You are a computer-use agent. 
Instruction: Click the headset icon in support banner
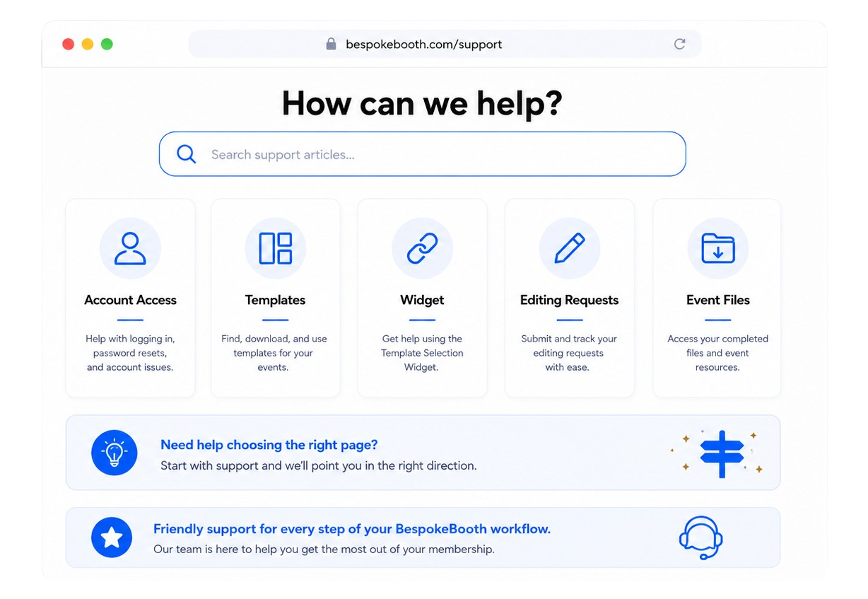[x=700, y=538]
